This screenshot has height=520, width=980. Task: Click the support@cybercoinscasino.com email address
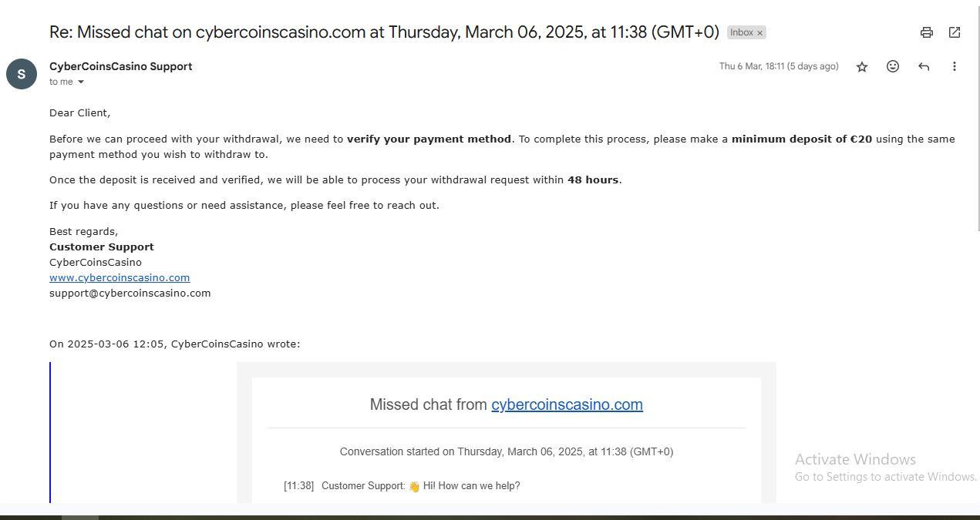pyautogui.click(x=130, y=293)
